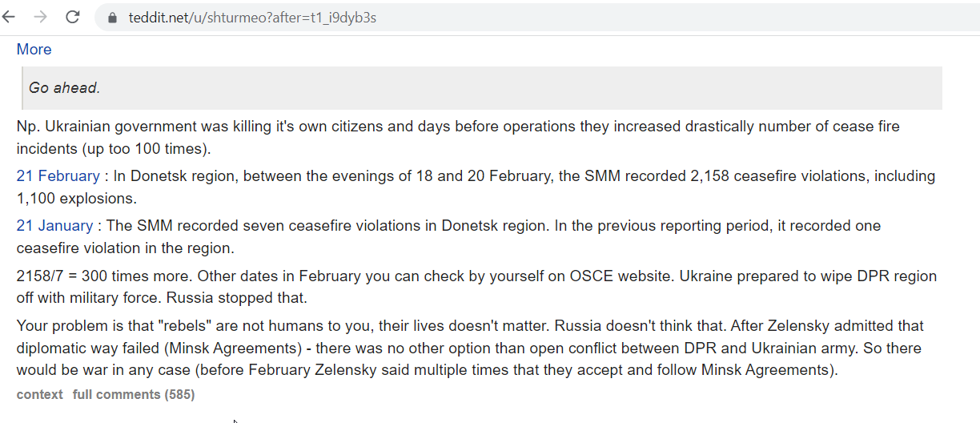Open full comments (585) link

pyautogui.click(x=133, y=394)
